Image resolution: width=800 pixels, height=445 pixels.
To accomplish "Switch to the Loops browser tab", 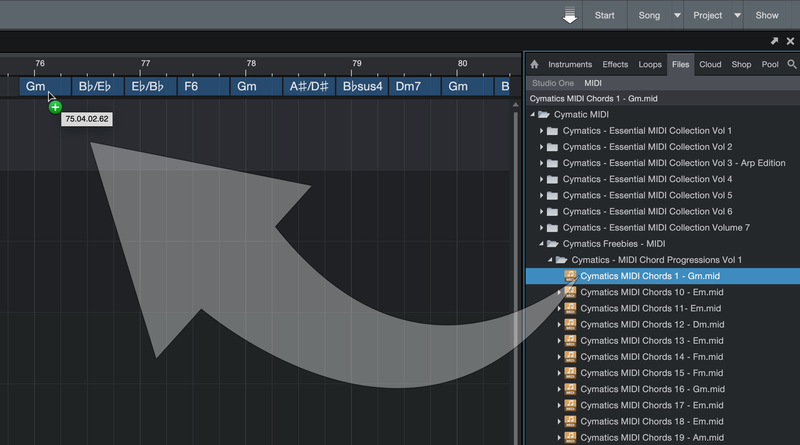I will 650,64.
